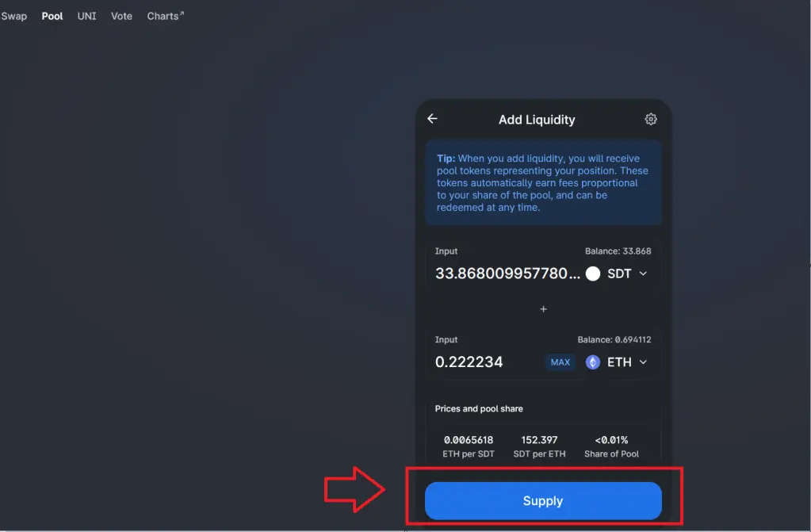The image size is (811, 532).
Task: Click the ETH Balance: 0.694112 text
Action: pyautogui.click(x=614, y=339)
